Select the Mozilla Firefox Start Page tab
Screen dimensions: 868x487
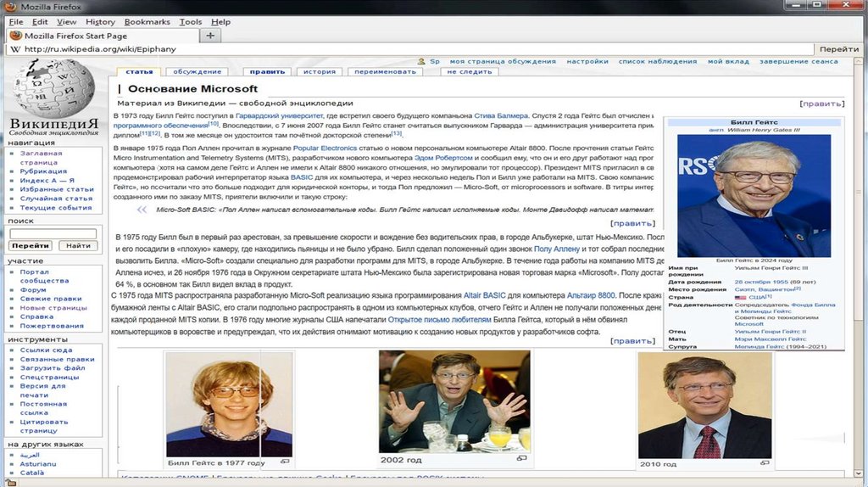tap(103, 36)
